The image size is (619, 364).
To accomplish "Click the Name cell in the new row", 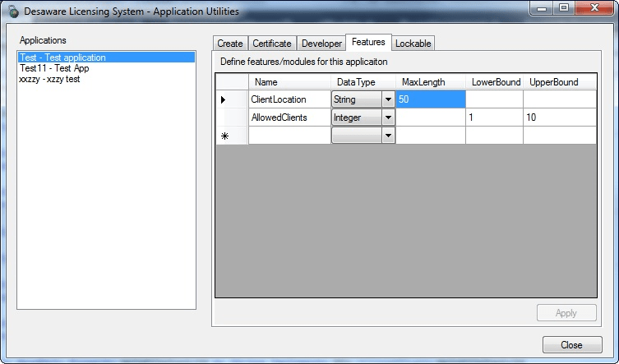I will (x=289, y=136).
